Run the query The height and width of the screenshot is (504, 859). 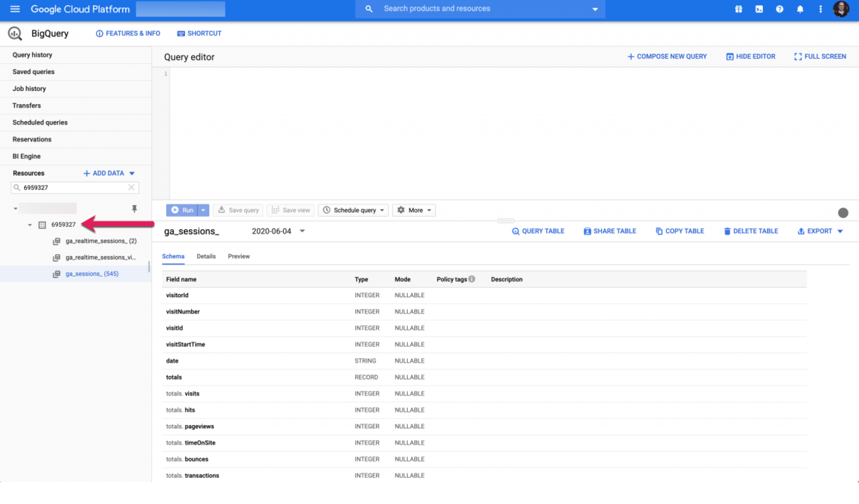click(182, 210)
